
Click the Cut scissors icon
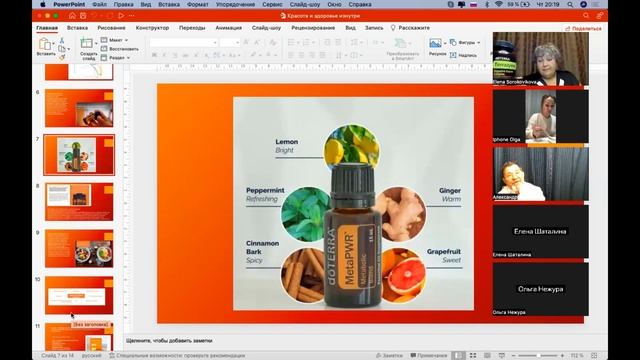click(62, 40)
